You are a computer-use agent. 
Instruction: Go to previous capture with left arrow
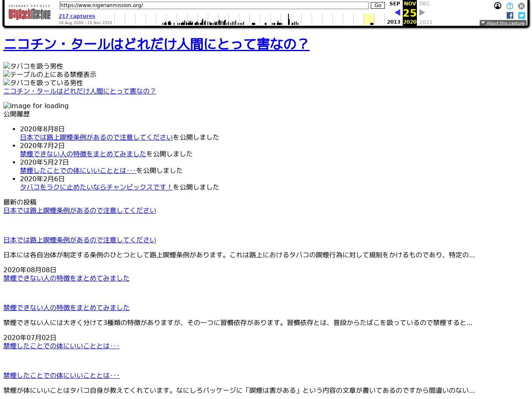397,13
